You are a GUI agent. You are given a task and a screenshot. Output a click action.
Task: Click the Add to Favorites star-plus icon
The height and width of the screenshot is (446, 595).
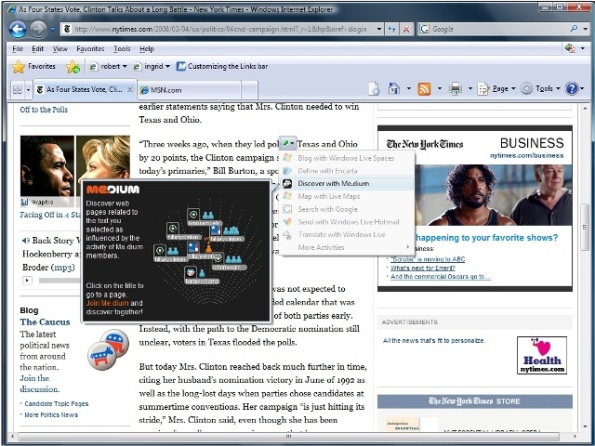coord(73,67)
